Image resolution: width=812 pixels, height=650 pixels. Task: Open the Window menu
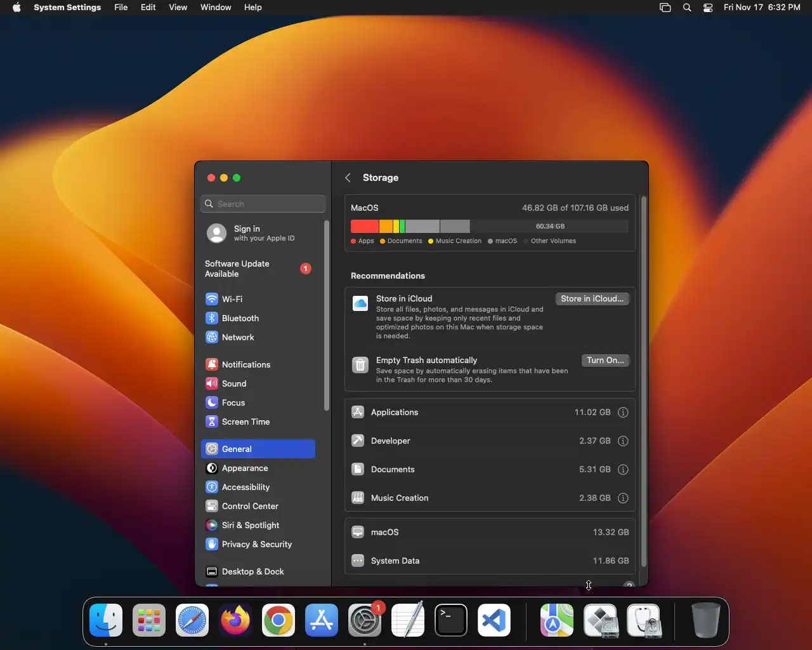[x=216, y=8]
